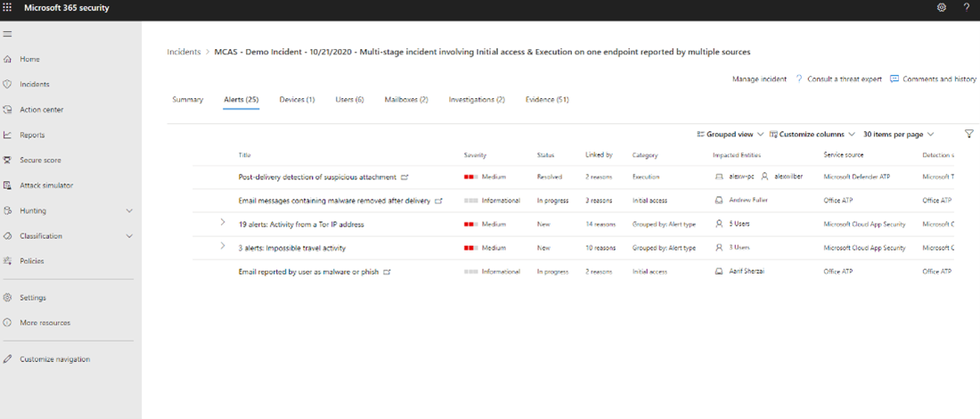Expand the 3 alerts Impossible travel group
The image size is (980, 419).
click(x=223, y=246)
